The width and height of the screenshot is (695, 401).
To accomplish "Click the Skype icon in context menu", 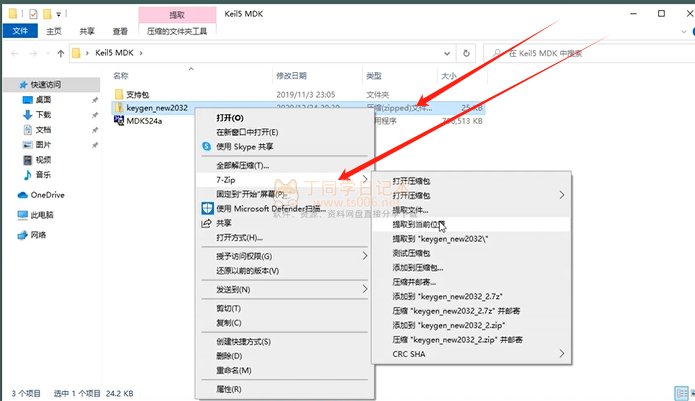I will [x=207, y=145].
